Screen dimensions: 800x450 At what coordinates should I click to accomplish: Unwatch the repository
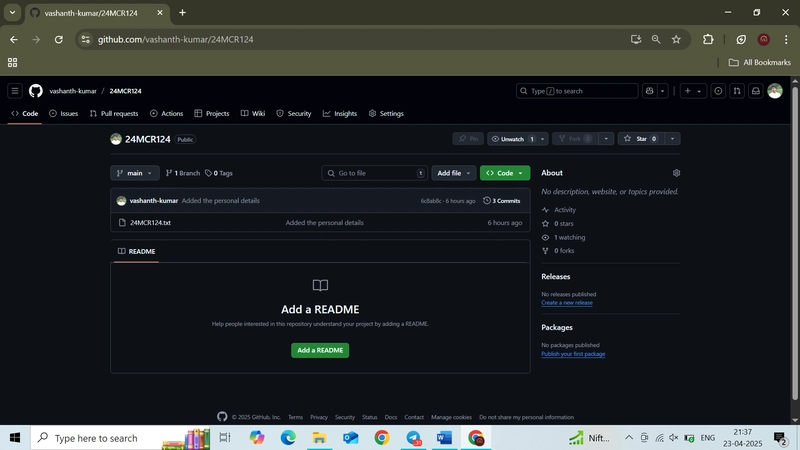(x=512, y=139)
